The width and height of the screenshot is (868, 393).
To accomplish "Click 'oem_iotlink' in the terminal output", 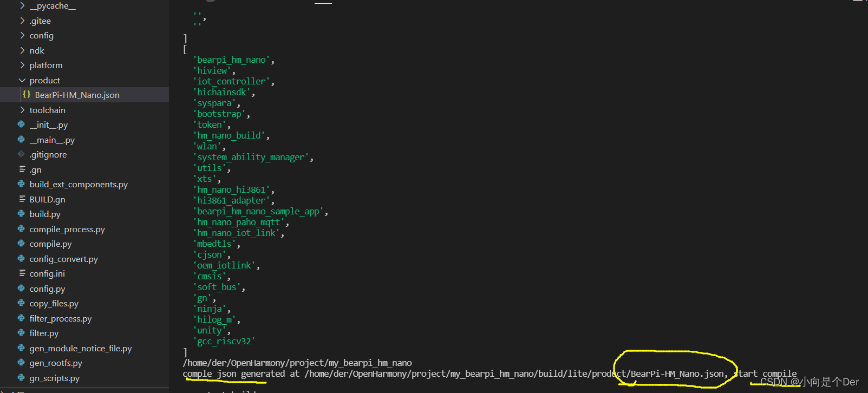I will pos(225,266).
